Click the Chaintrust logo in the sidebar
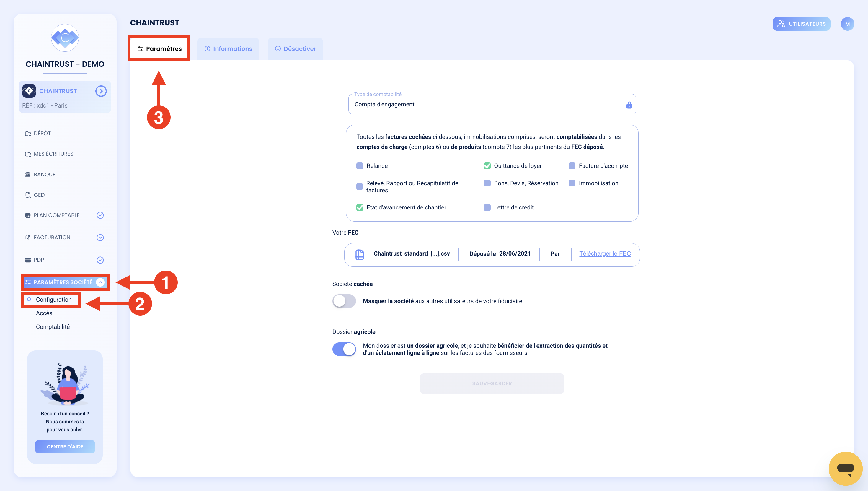This screenshot has width=868, height=491. 65,38
